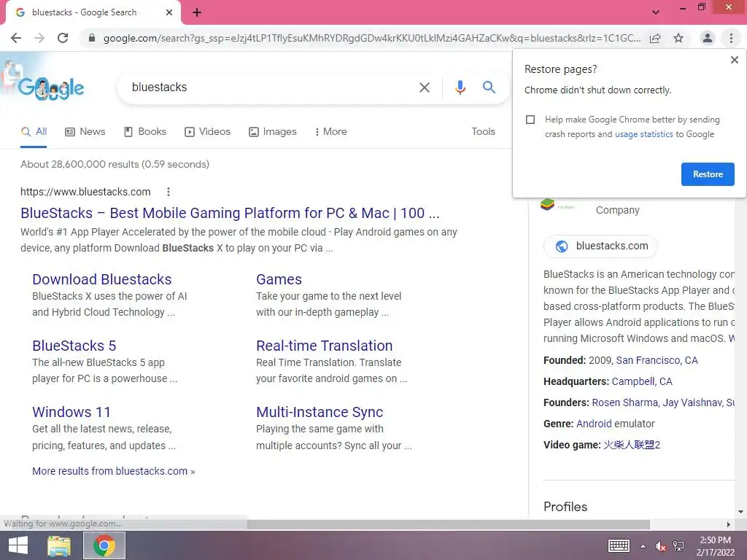The height and width of the screenshot is (560, 747).
Task: View site info via the lock icon
Action: [92, 38]
